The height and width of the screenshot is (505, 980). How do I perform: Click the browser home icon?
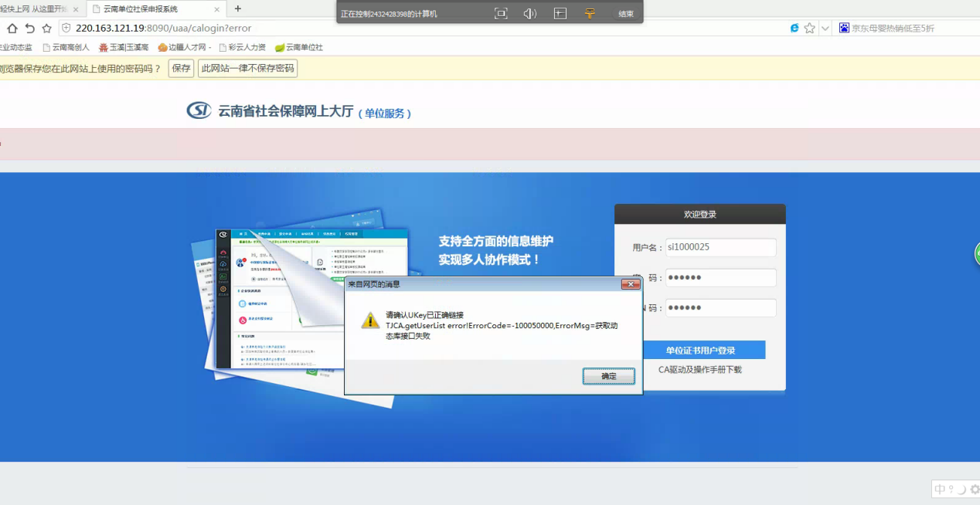(12, 29)
